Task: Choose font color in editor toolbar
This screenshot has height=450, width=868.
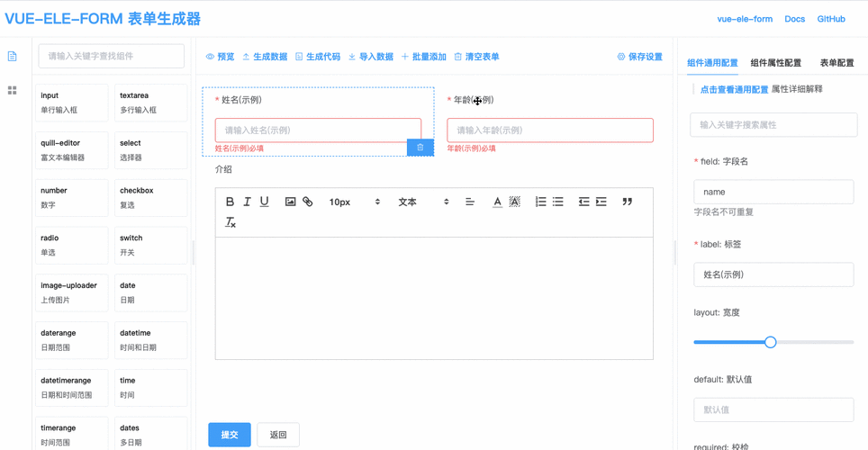Action: tap(497, 202)
